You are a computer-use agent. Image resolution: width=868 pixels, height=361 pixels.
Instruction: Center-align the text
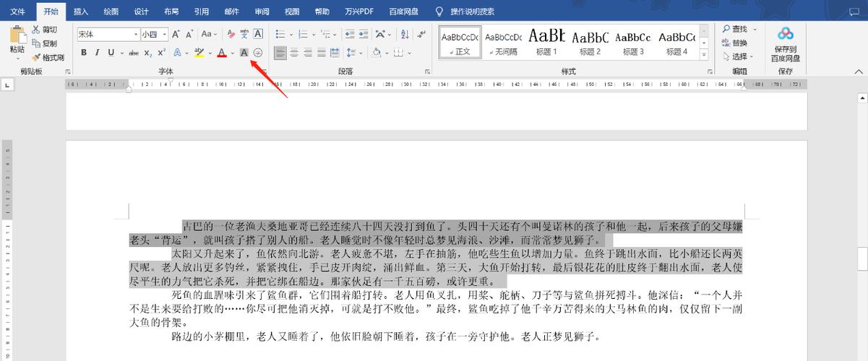click(x=295, y=53)
